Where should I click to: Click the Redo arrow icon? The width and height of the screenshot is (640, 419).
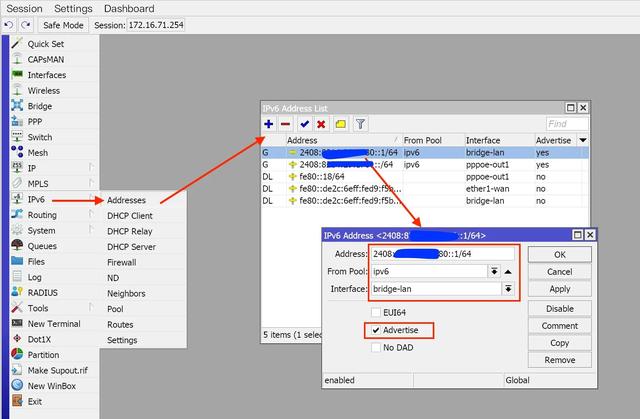(x=26, y=25)
